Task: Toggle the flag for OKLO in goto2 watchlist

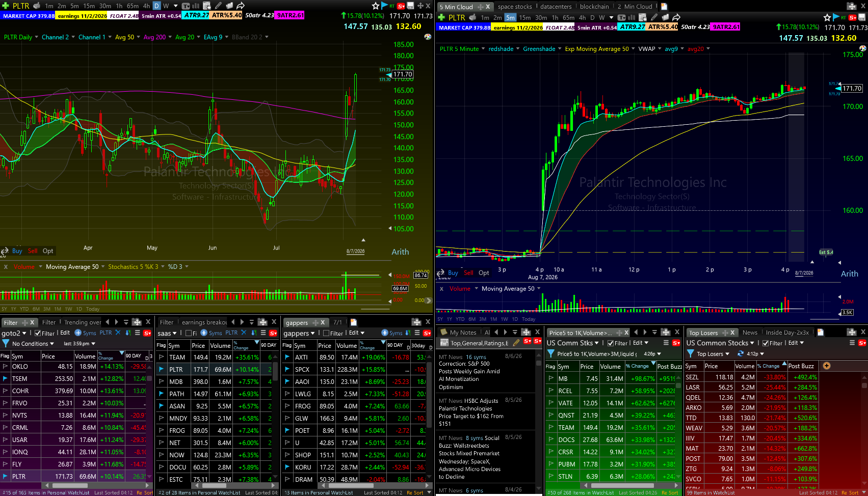Action: (5, 366)
